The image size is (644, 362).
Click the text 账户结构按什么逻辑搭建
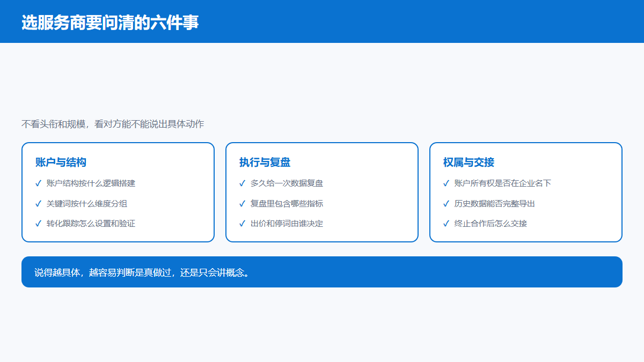click(91, 183)
